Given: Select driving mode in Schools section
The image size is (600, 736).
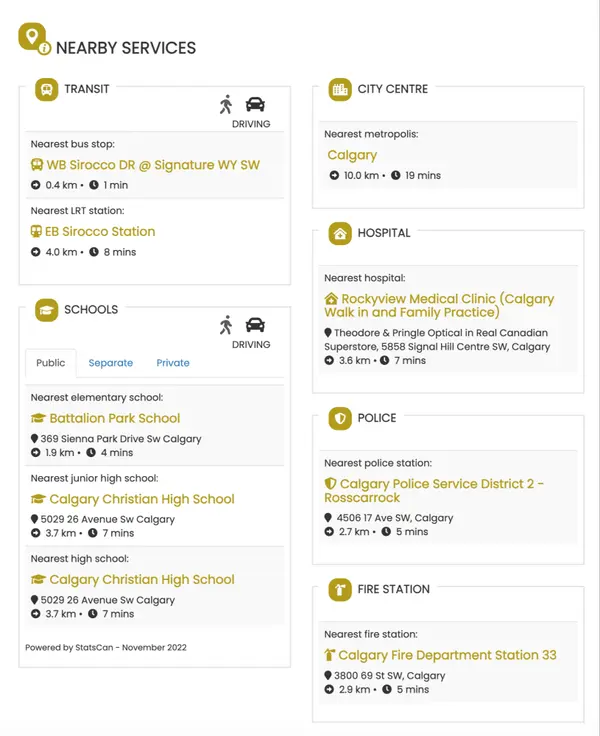Looking at the screenshot, I should (x=255, y=325).
